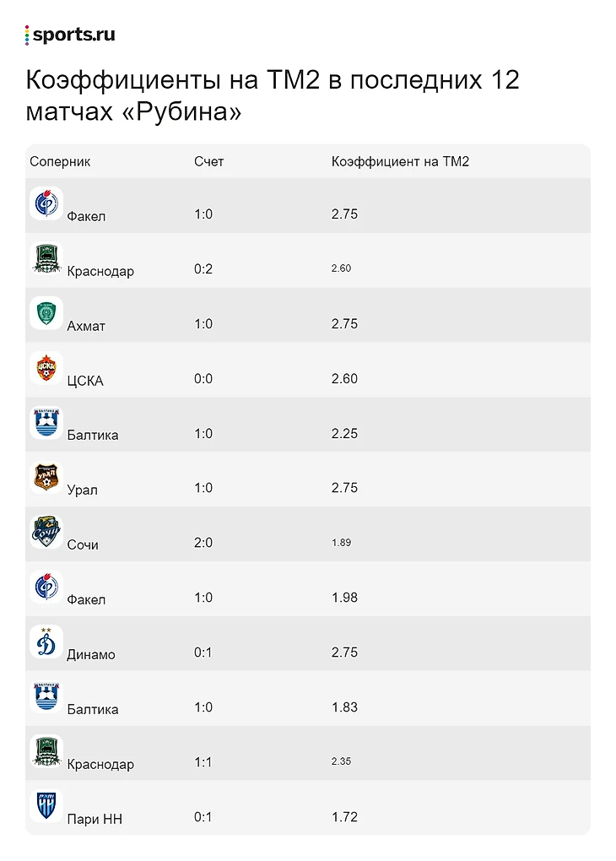The width and height of the screenshot is (616, 861).
Task: Click the Ural team crest
Action: 46,477
